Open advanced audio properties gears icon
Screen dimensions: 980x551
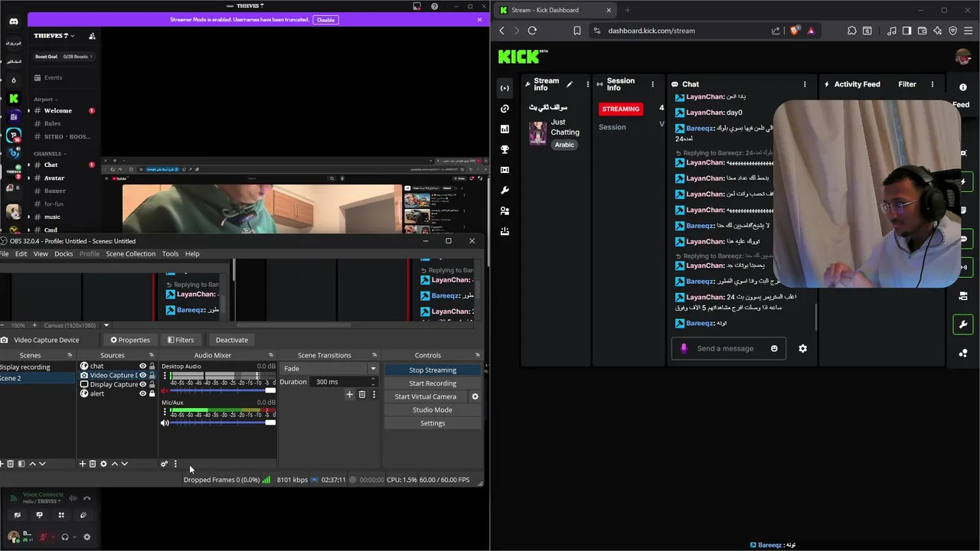[164, 464]
